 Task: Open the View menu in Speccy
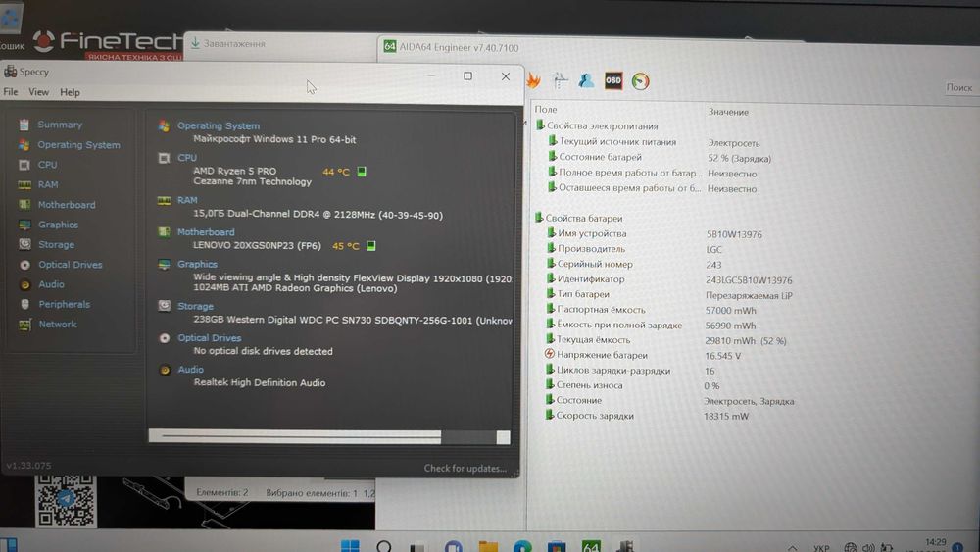(39, 92)
